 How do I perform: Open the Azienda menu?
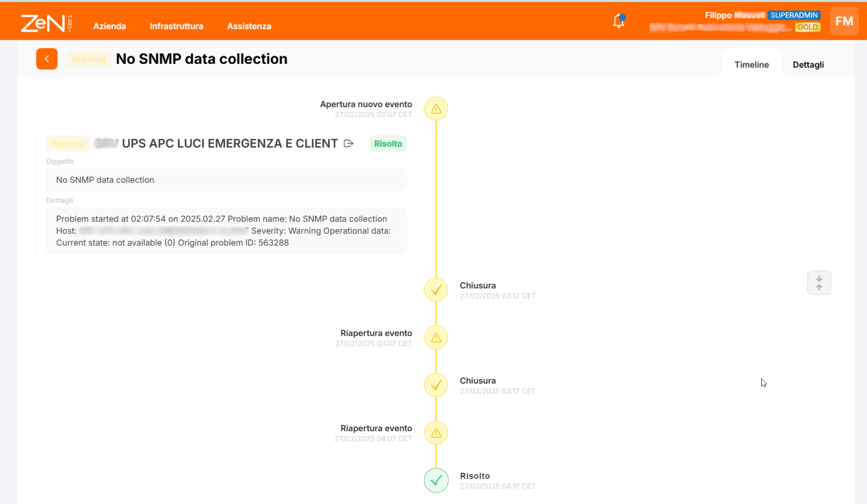(110, 26)
